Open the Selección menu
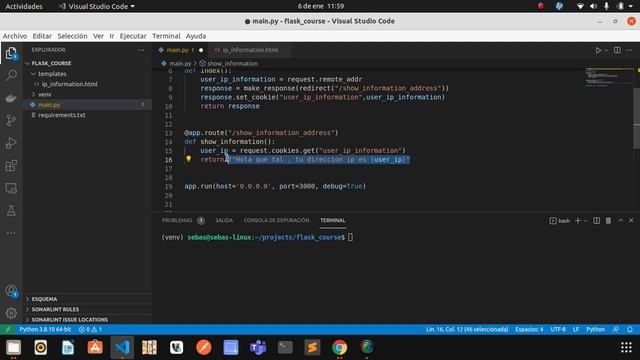Screen dimensions: 640x360 [x=72, y=36]
